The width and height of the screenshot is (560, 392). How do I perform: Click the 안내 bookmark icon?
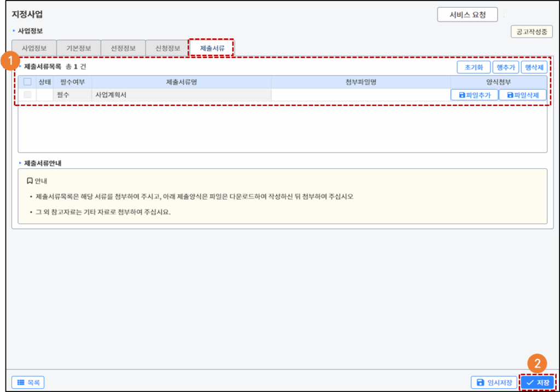pyautogui.click(x=30, y=181)
